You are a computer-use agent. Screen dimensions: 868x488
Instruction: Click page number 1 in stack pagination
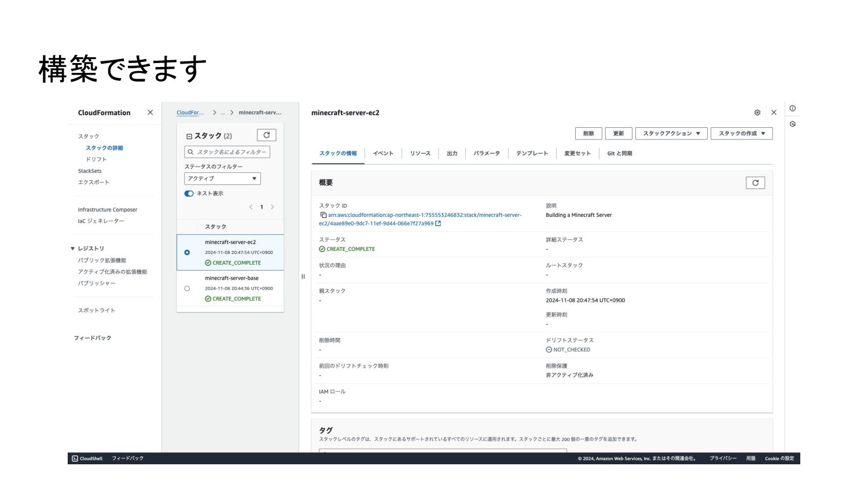pyautogui.click(x=262, y=207)
